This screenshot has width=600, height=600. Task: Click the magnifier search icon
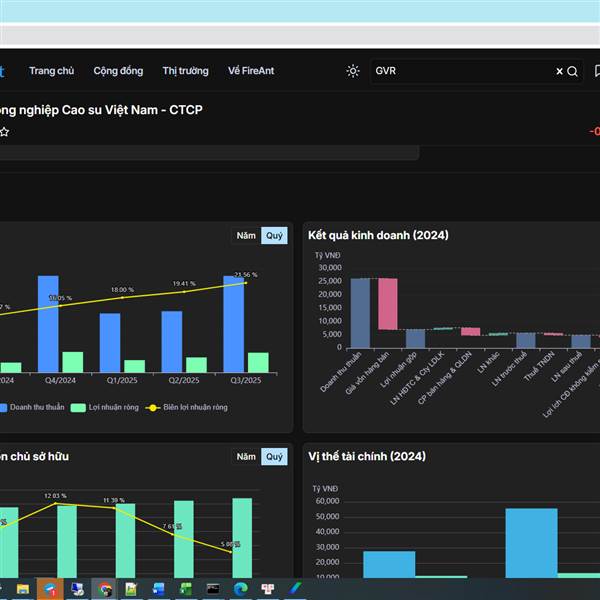click(x=572, y=71)
